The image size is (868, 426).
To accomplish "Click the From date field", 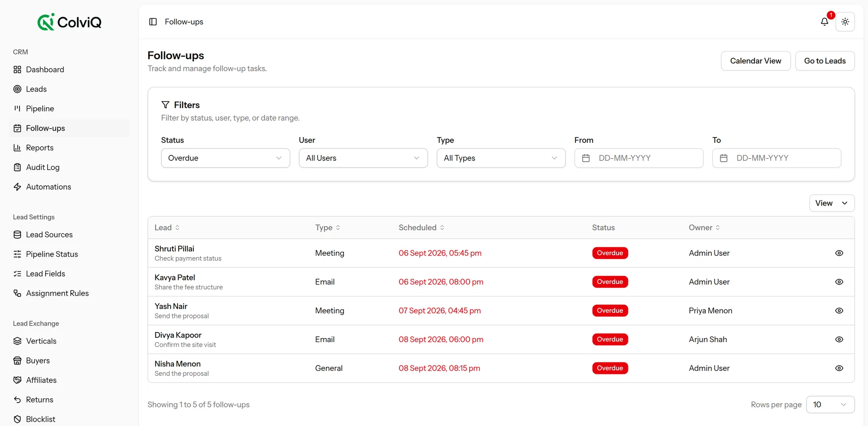I will click(639, 158).
